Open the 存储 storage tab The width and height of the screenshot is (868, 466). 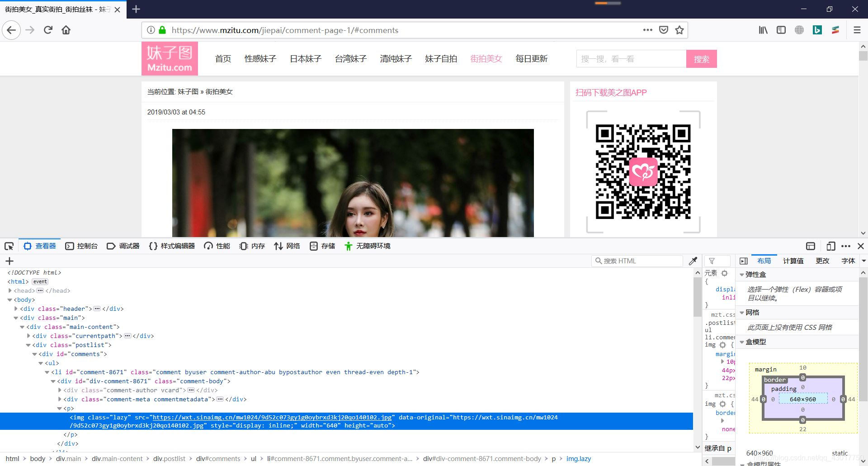[x=322, y=246]
